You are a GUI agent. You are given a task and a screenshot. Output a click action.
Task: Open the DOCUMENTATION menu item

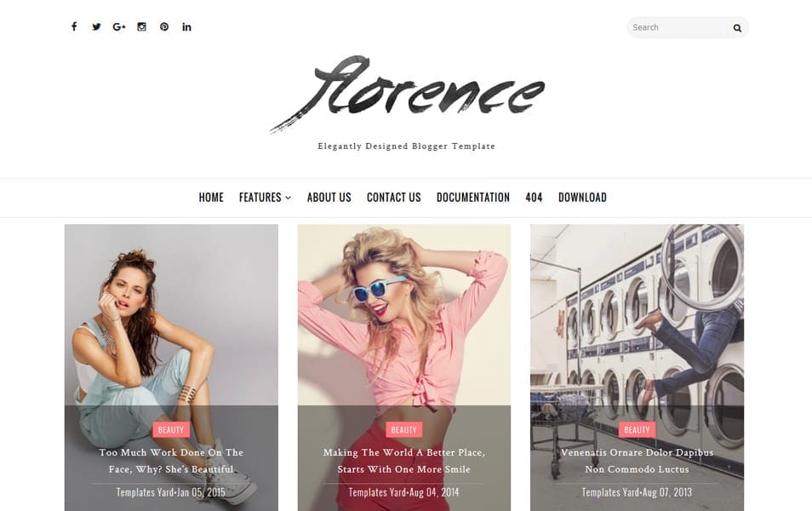tap(473, 197)
